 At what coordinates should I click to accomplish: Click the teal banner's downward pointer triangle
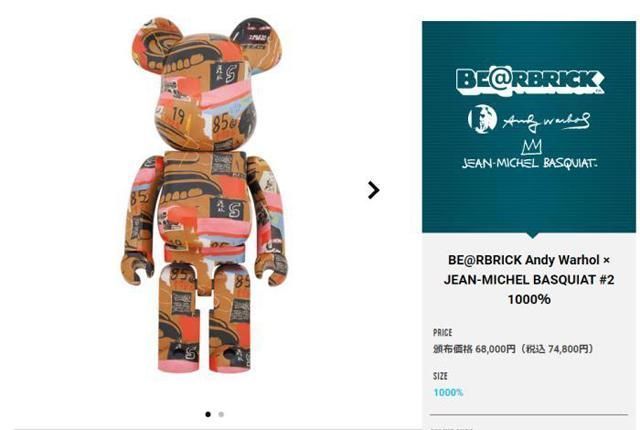[x=532, y=235]
